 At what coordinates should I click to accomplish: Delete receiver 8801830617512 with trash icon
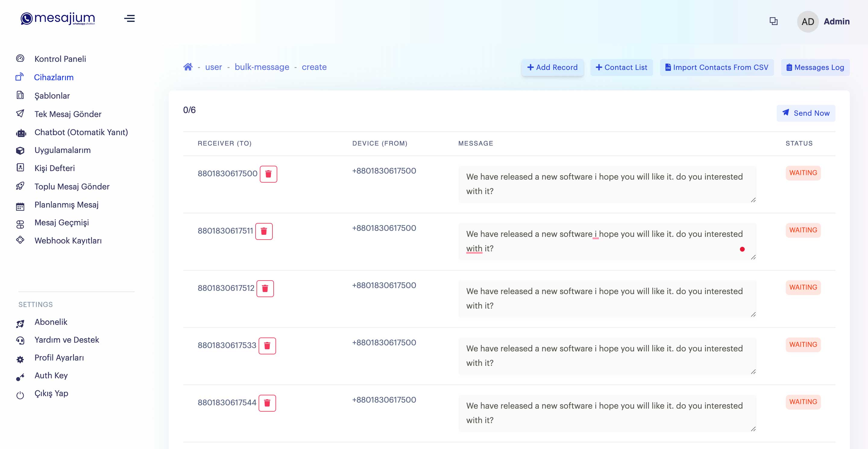click(265, 288)
